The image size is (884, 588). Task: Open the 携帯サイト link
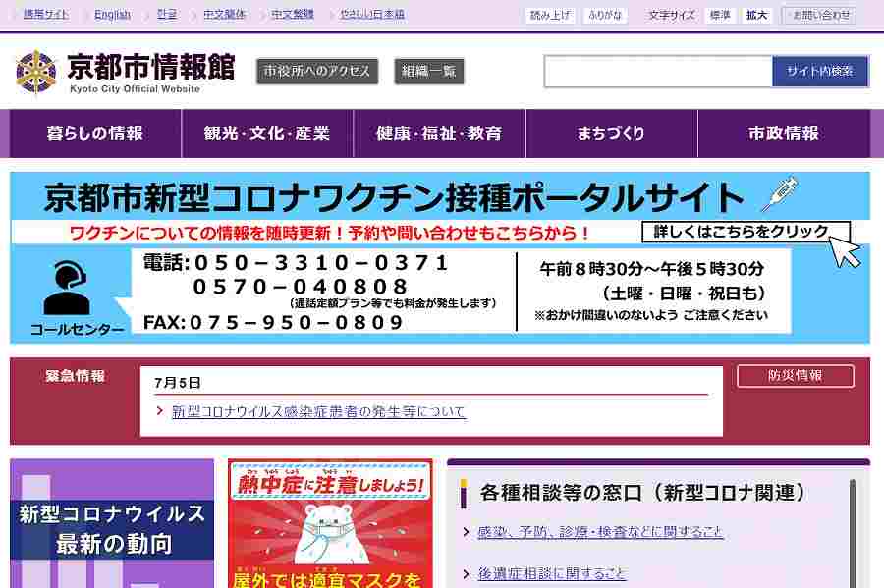tap(45, 14)
